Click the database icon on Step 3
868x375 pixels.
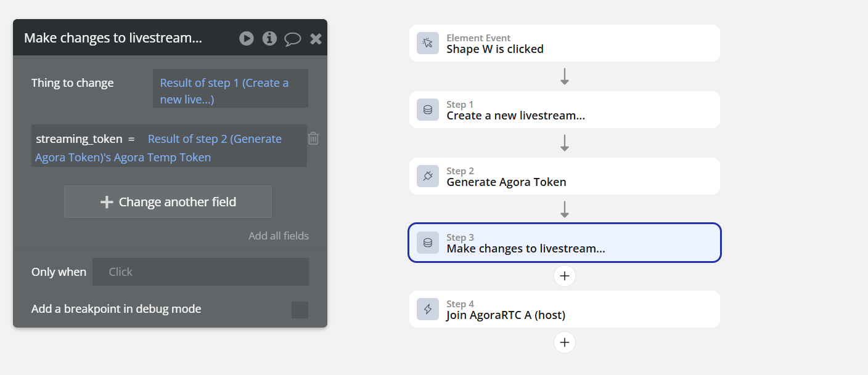[428, 243]
